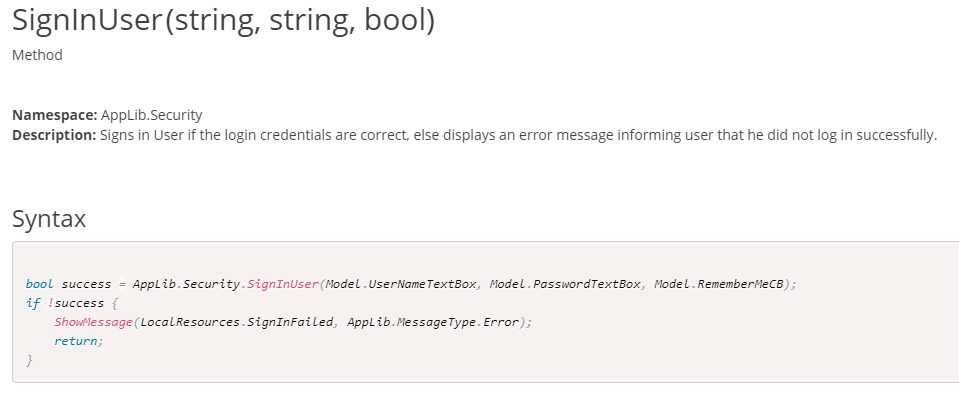Click the Syntax section heading
Image resolution: width=959 pixels, height=403 pixels.
tap(49, 218)
